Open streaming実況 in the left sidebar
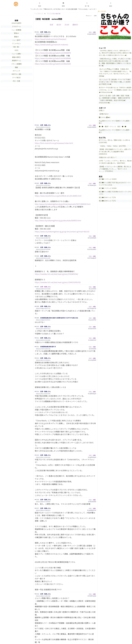132x644 pixels. [17, 23]
